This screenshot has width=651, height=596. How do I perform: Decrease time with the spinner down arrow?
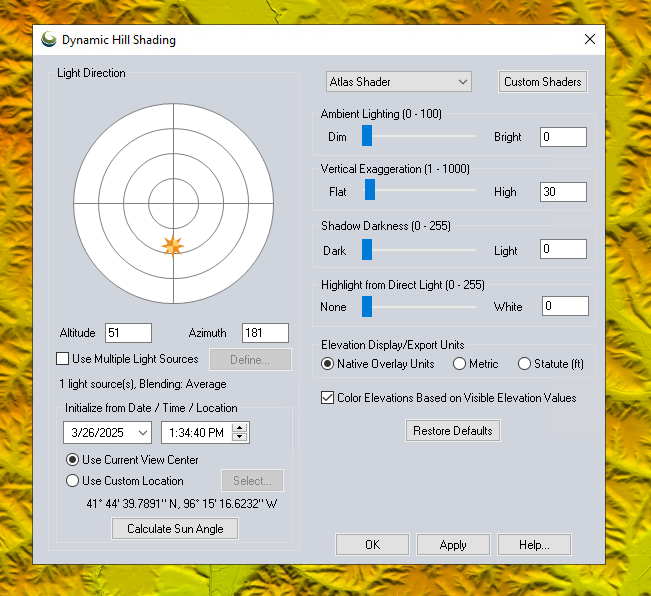[x=239, y=437]
